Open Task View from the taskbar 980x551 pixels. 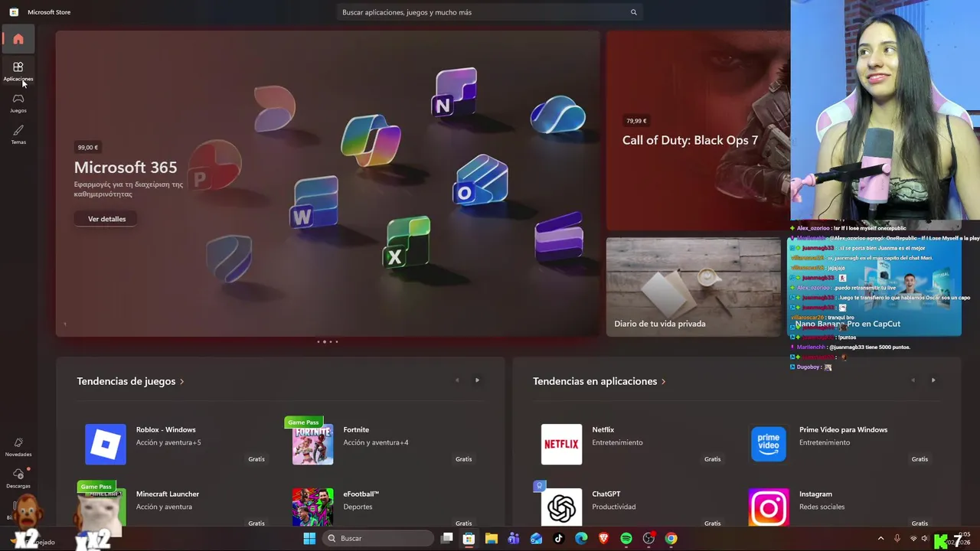[x=447, y=539]
